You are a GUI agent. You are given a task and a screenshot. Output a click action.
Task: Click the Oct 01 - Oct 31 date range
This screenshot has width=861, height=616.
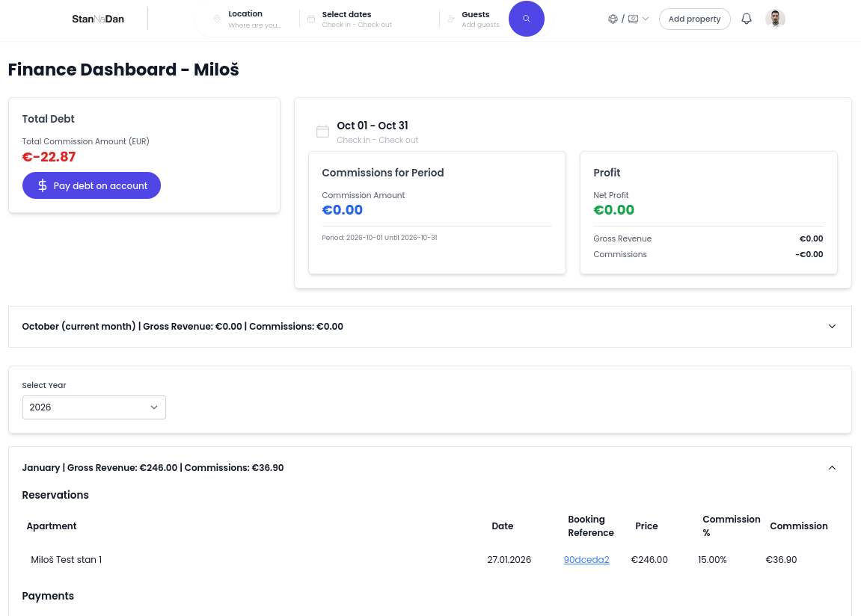[373, 126]
